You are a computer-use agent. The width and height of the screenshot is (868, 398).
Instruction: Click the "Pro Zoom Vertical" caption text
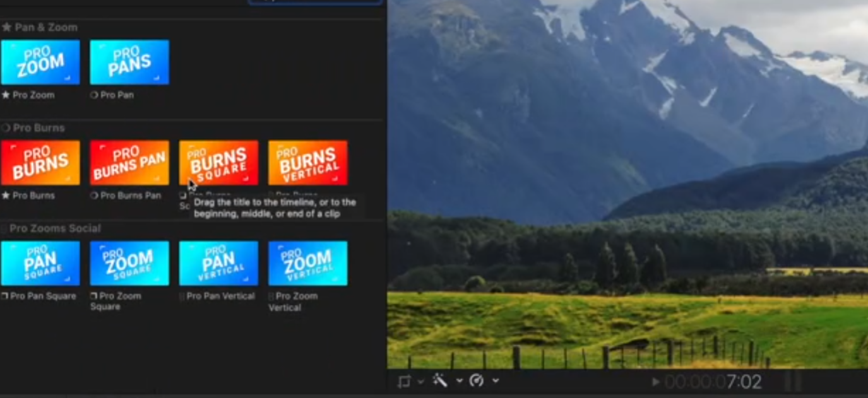tap(294, 301)
